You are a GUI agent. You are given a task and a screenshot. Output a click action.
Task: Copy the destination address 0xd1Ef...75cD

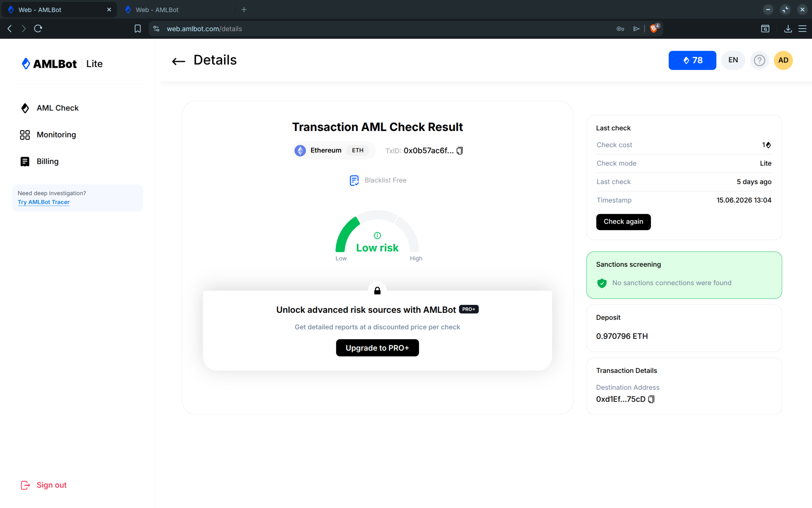point(651,399)
